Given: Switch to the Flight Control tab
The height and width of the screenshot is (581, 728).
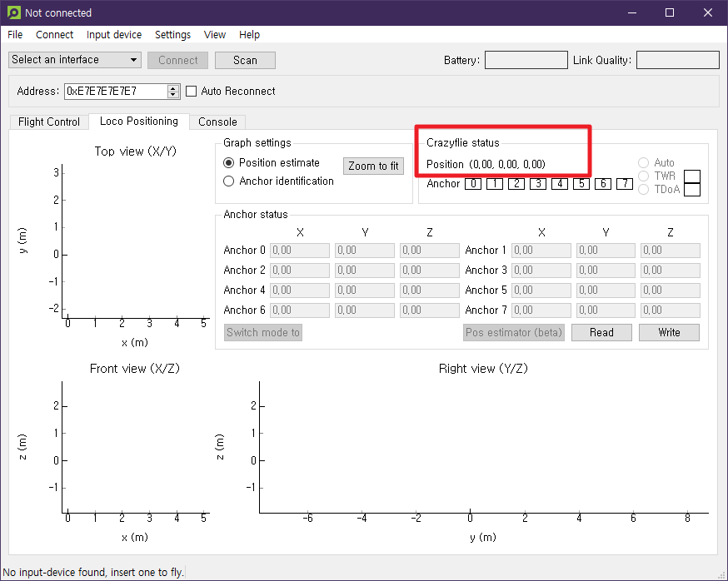Looking at the screenshot, I should [x=49, y=122].
